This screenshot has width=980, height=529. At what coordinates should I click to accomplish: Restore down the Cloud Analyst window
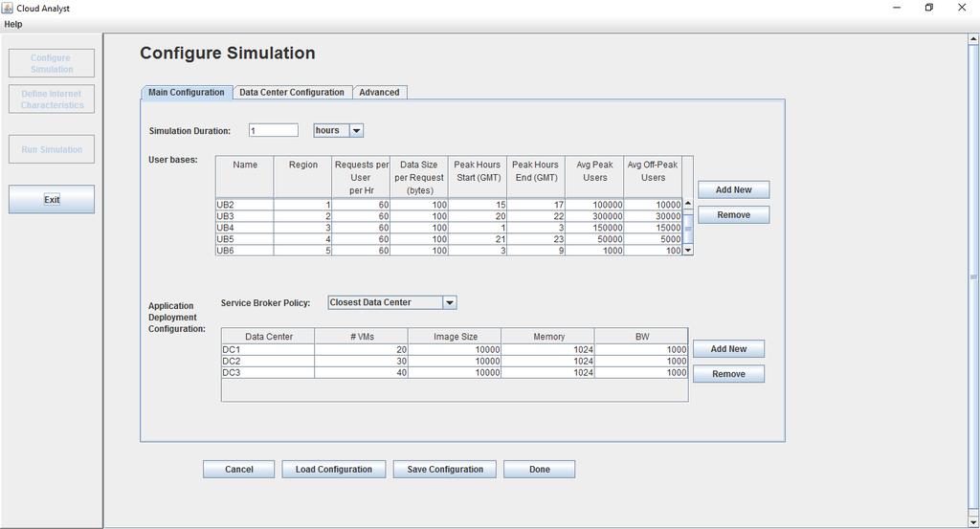point(928,8)
